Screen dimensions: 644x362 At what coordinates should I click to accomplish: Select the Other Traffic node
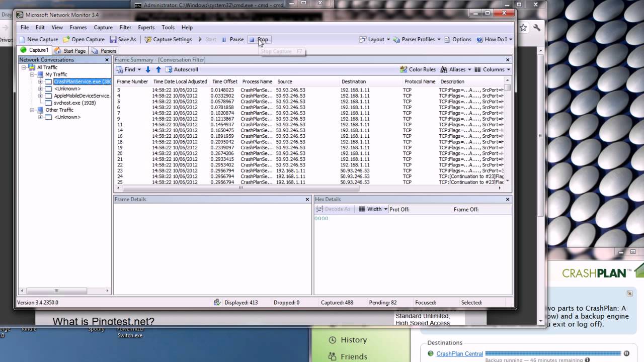[x=59, y=110]
